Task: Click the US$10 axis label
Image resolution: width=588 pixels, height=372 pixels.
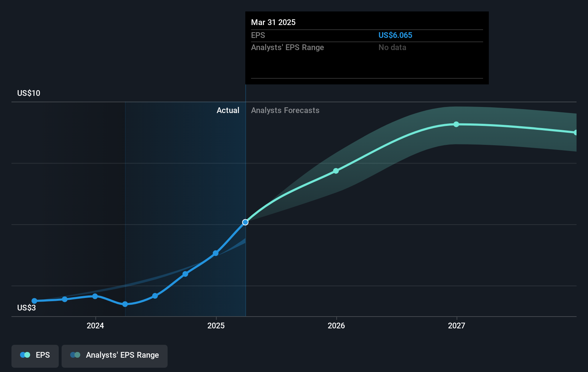Action: 29,93
